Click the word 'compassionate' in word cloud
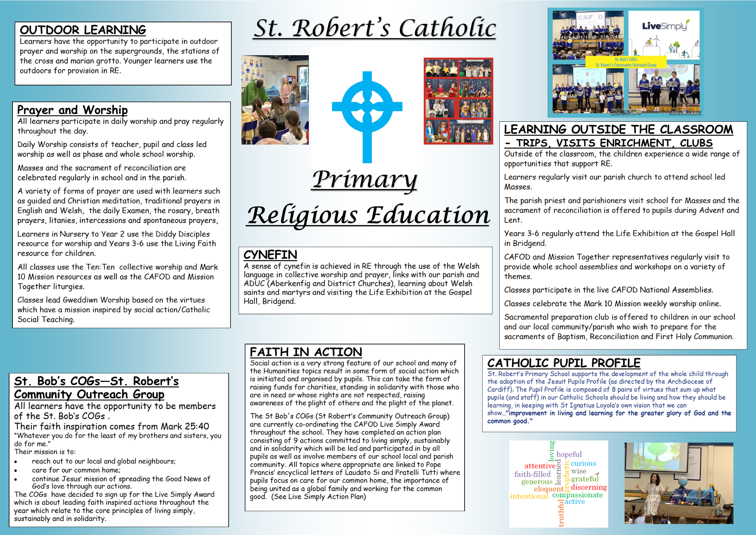 coord(577,495)
